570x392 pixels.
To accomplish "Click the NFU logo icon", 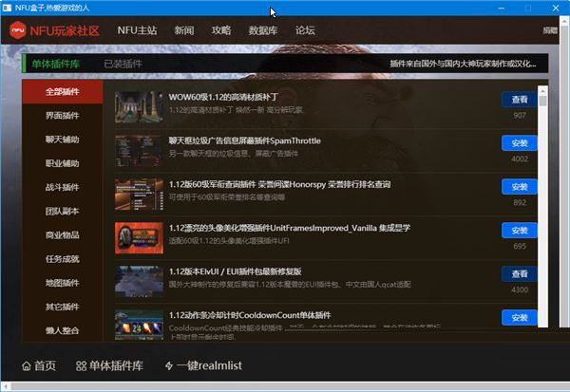I will click(18, 30).
